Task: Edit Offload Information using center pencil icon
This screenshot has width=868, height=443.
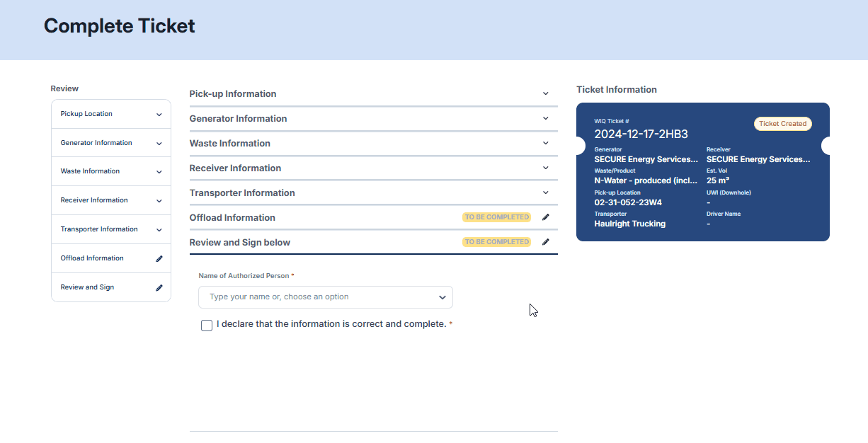Action: [546, 217]
